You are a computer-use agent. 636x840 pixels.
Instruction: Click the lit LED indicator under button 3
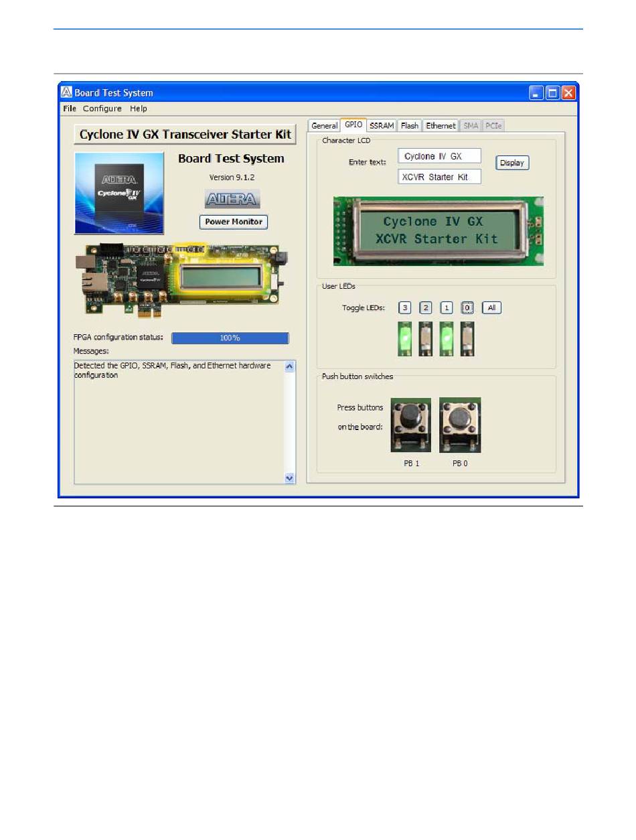coord(404,338)
